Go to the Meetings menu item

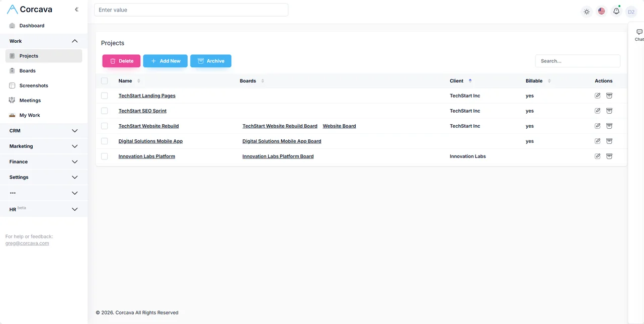(30, 100)
